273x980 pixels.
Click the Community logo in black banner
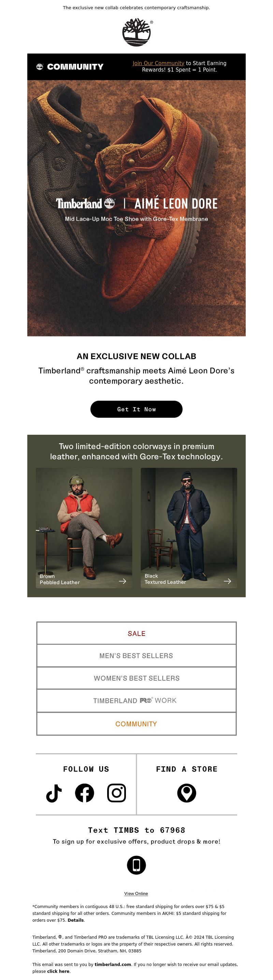coord(70,66)
